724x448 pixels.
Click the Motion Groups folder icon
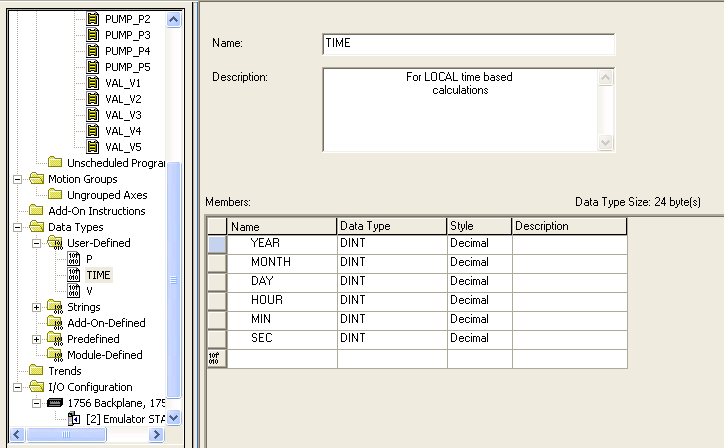36,179
